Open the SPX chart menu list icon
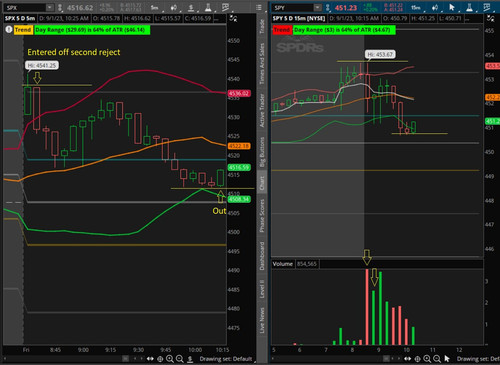Screen dimensions: 500x365 259,7
